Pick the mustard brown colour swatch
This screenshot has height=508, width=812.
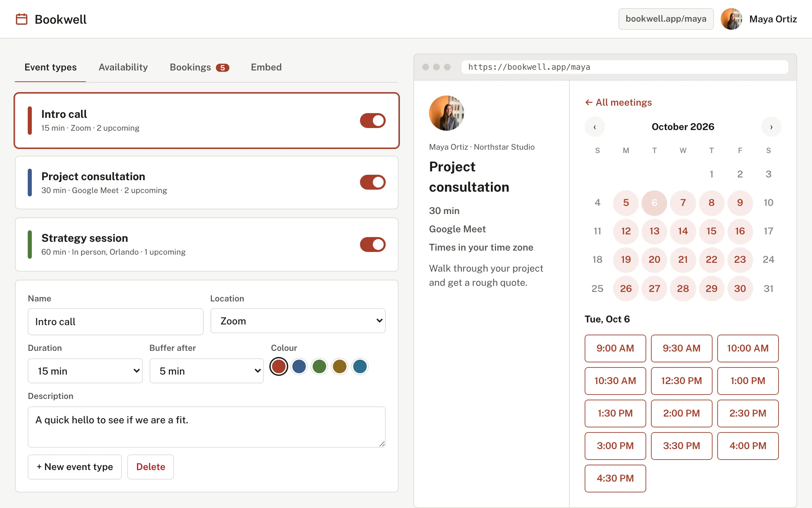[x=340, y=366]
